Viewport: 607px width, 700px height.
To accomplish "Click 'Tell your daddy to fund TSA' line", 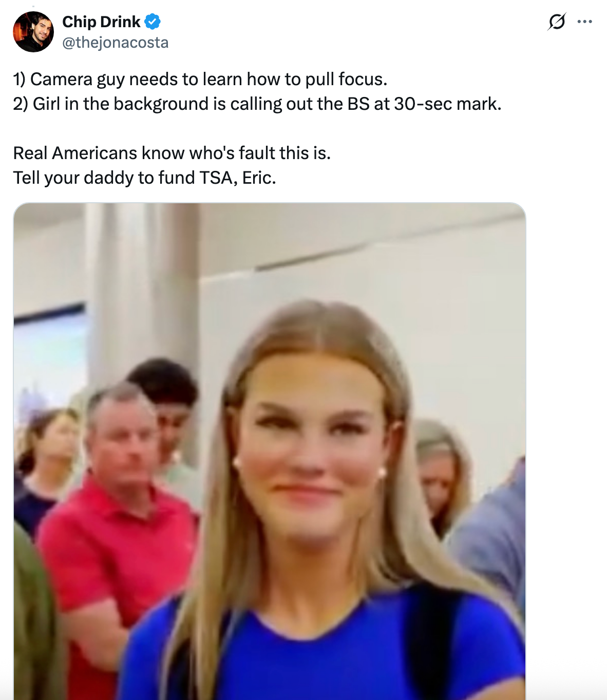I will pos(145,178).
